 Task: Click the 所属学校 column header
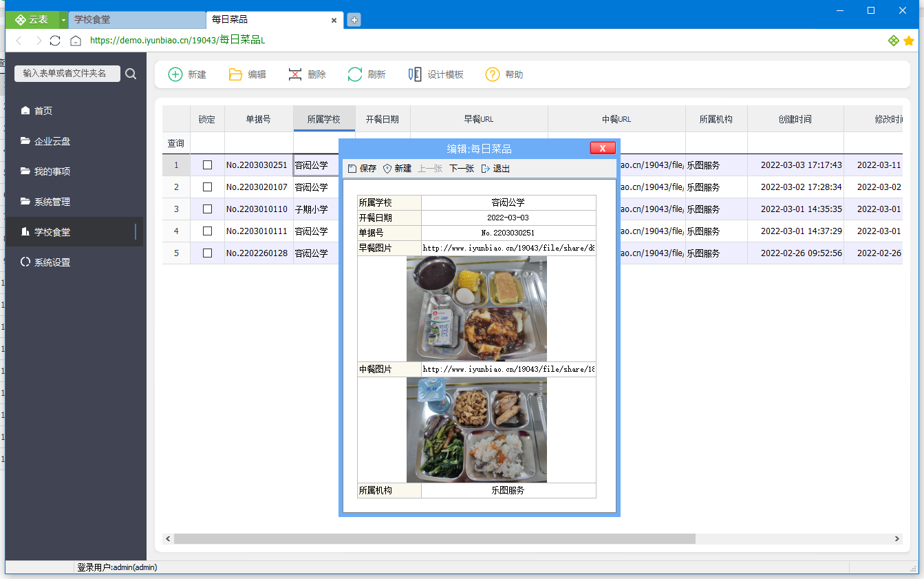tap(324, 119)
